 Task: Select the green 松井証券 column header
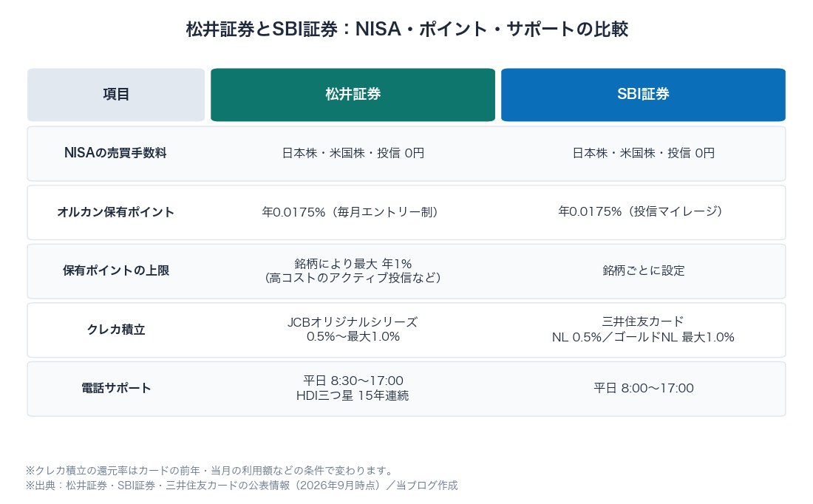point(353,95)
